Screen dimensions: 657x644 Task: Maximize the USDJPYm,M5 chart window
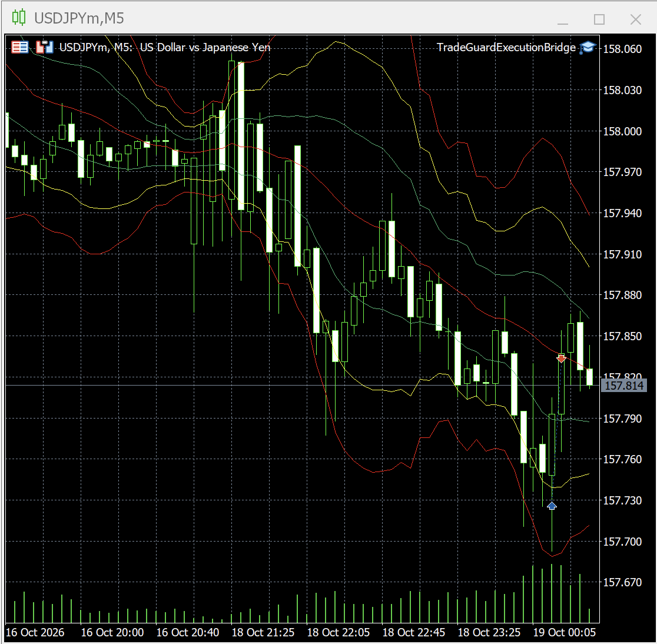(599, 19)
